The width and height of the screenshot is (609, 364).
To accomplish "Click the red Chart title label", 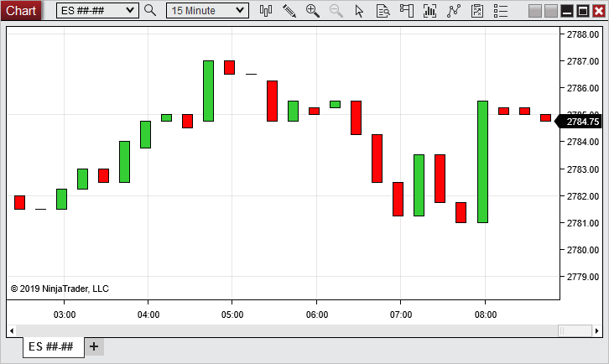I will tap(21, 10).
